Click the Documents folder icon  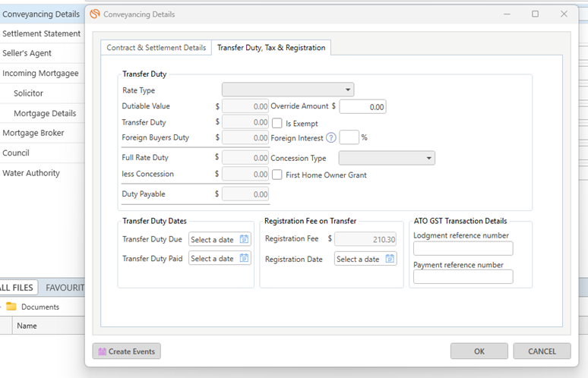coord(11,307)
